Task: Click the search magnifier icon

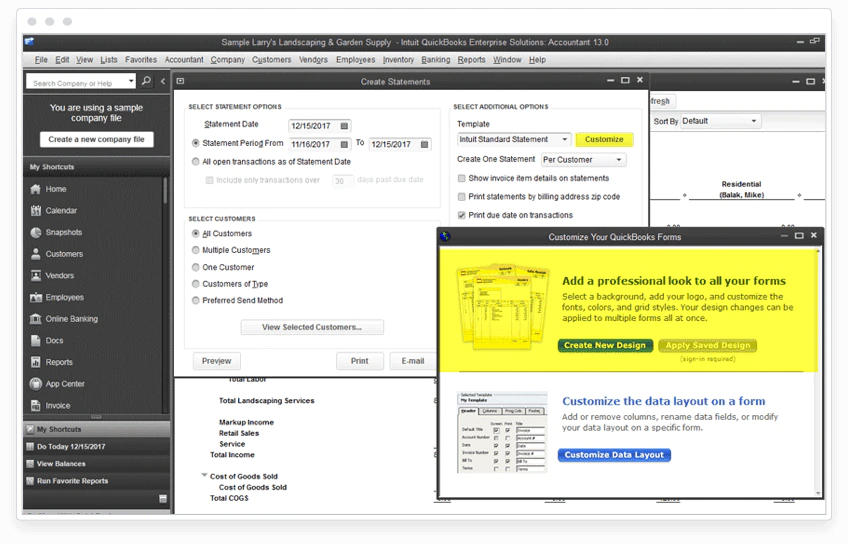Action: pyautogui.click(x=146, y=81)
